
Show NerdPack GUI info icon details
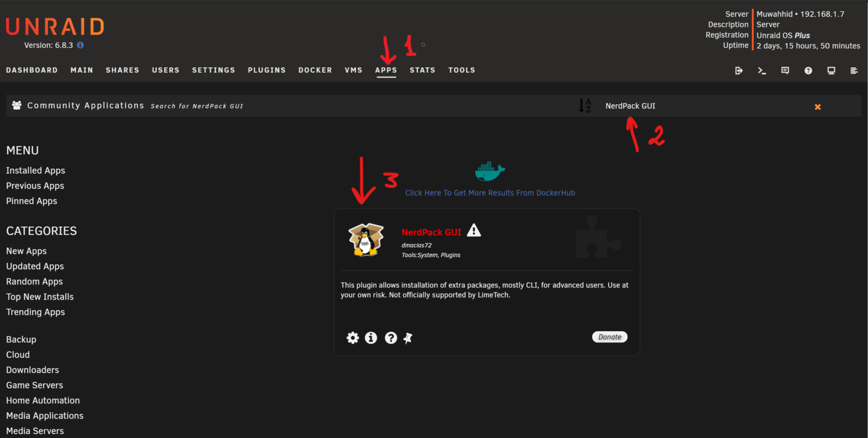(x=371, y=338)
